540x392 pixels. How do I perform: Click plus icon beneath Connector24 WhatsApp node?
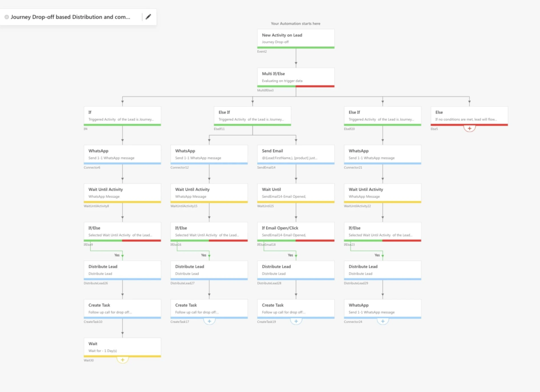tap(382, 320)
